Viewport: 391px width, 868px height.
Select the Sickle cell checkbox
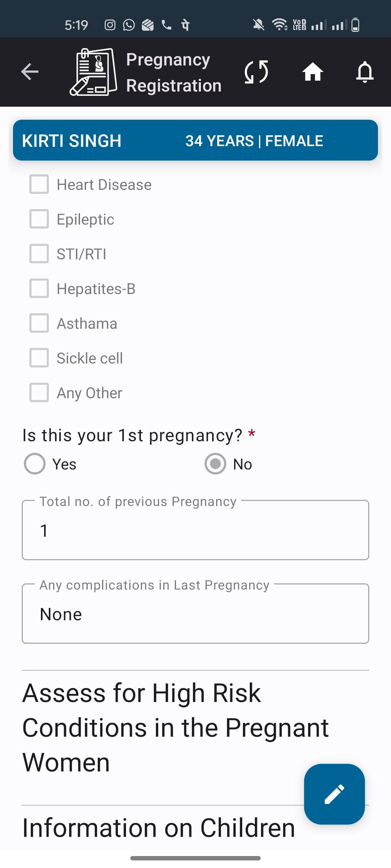39,358
